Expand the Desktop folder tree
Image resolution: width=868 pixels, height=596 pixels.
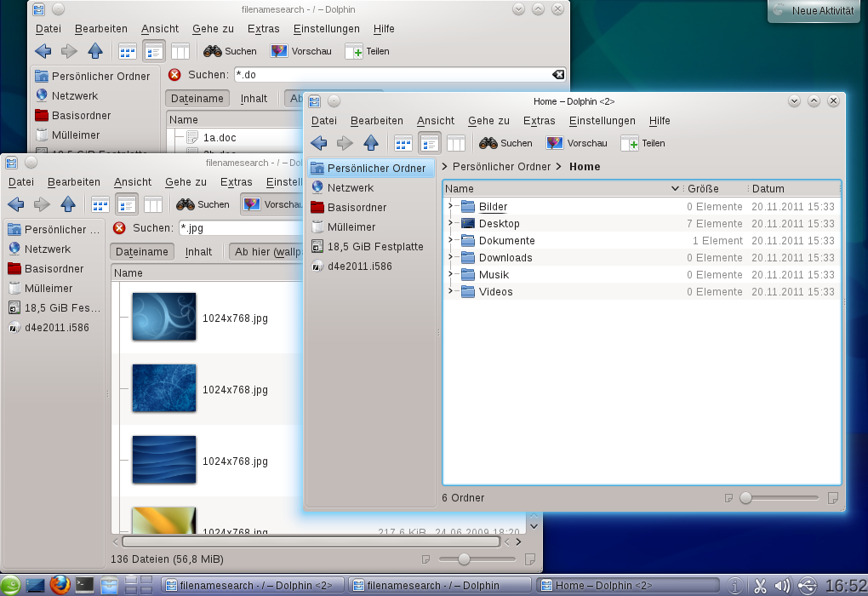click(451, 223)
